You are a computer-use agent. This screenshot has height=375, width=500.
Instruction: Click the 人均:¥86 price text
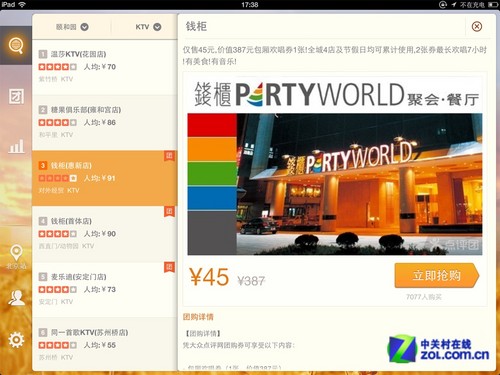100,123
